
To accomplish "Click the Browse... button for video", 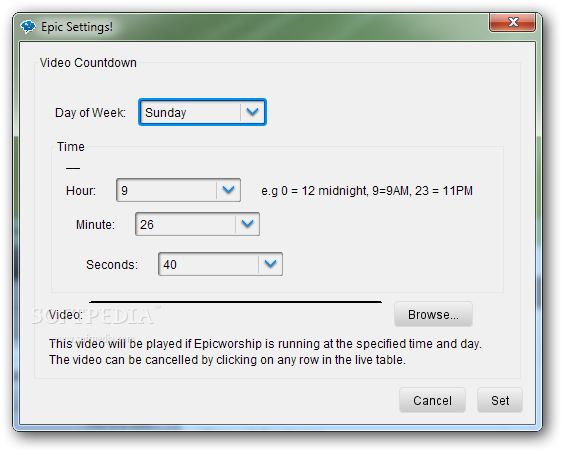I will (433, 314).
